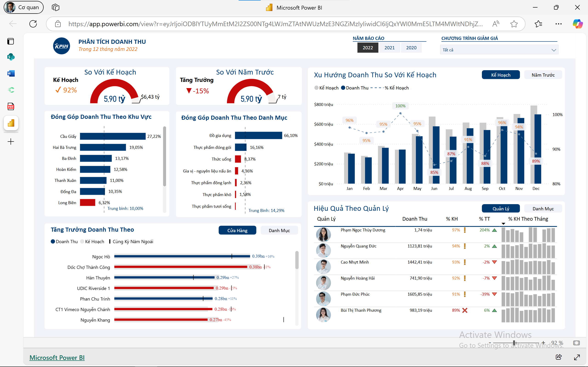Switch growth chart to Danh Mục tab
The image size is (588, 367).
point(279,230)
